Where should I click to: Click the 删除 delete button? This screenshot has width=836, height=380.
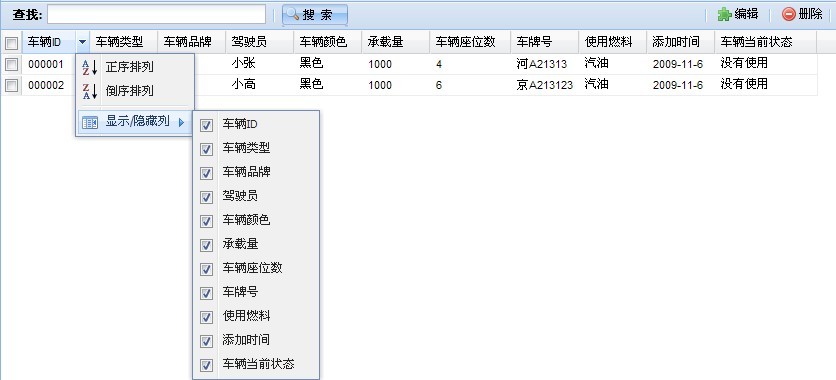(802, 14)
